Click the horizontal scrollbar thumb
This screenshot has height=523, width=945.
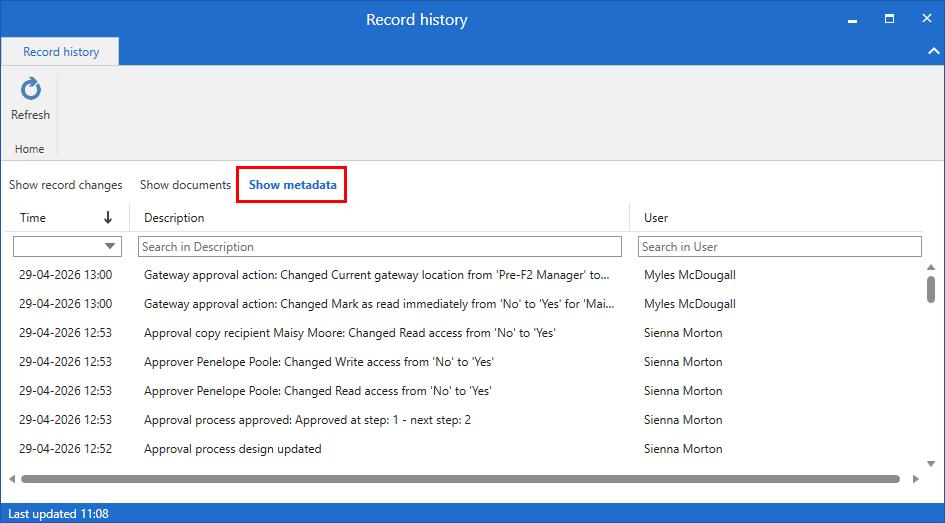[460, 479]
